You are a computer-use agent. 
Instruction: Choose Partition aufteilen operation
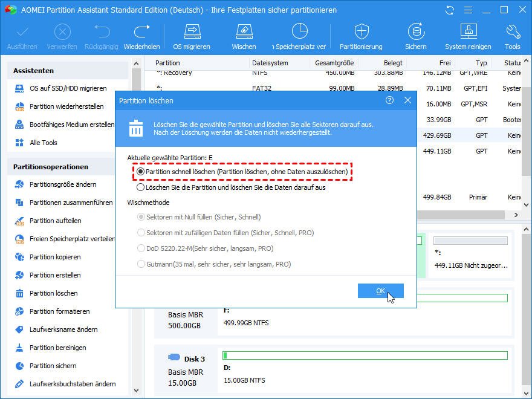[x=48, y=221]
